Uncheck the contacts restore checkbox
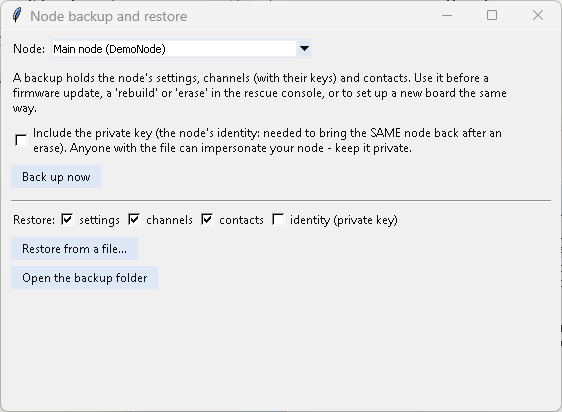 [x=207, y=219]
